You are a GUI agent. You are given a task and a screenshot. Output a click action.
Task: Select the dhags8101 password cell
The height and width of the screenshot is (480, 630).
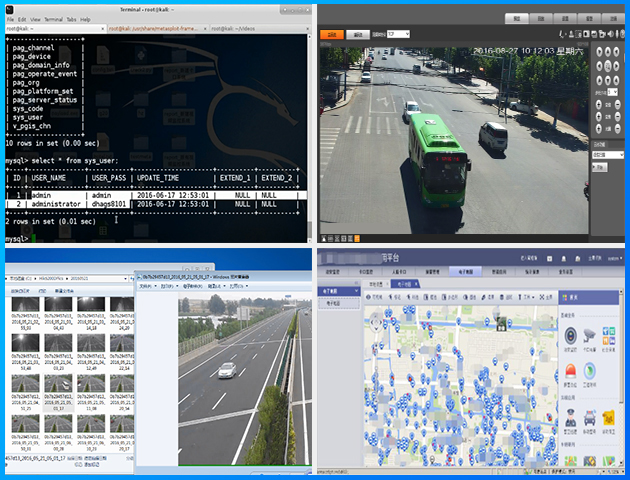point(108,204)
